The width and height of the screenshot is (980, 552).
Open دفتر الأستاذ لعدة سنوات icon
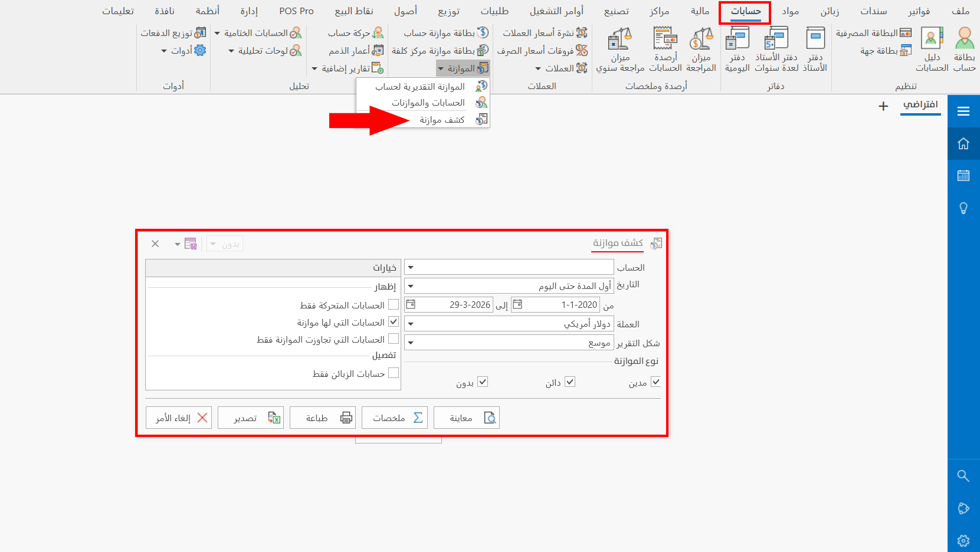pyautogui.click(x=776, y=50)
